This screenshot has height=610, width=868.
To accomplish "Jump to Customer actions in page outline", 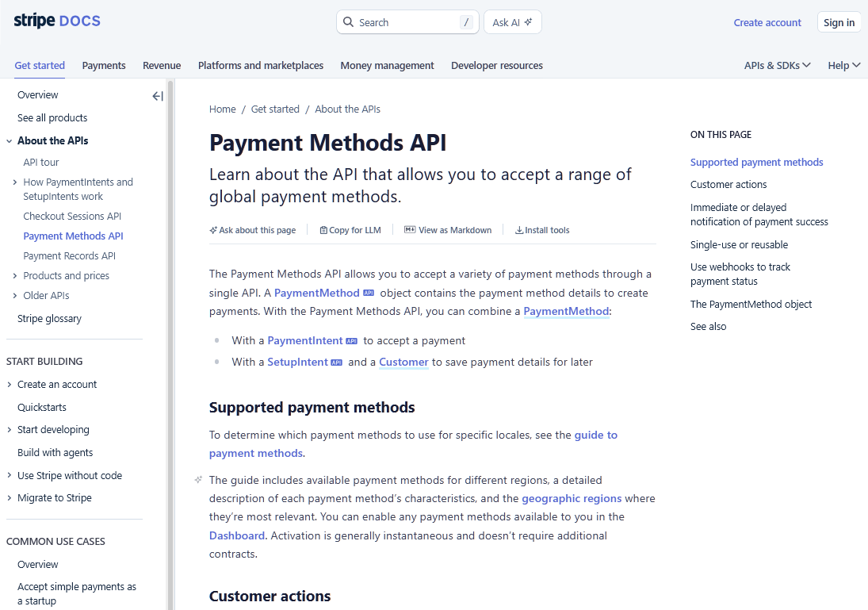I will click(x=728, y=185).
